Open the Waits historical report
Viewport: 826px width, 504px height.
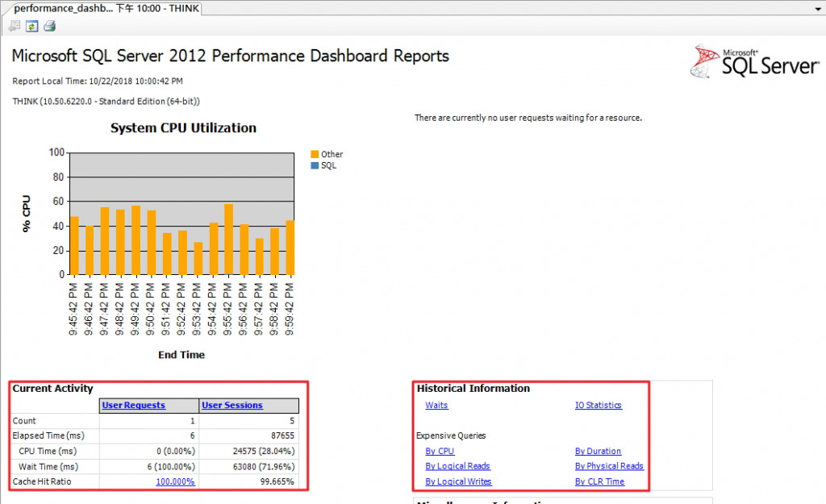(x=436, y=405)
